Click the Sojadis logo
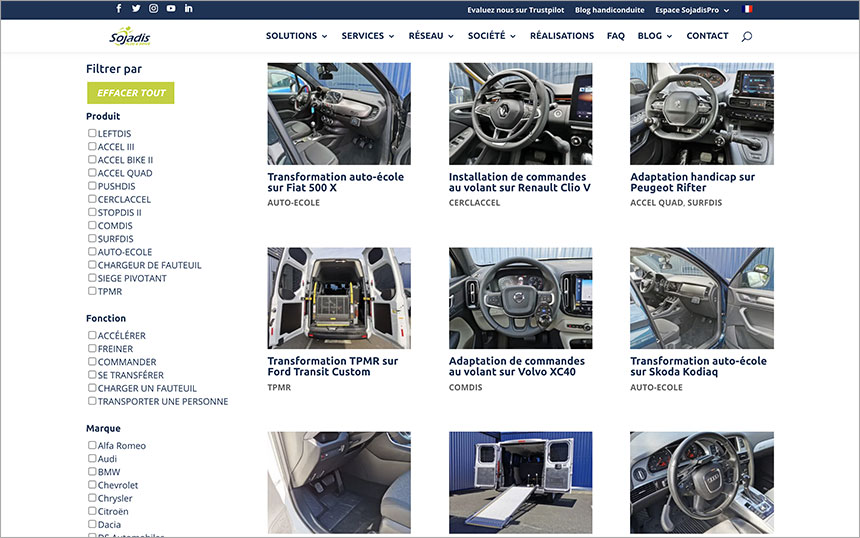This screenshot has width=860, height=538. click(130, 37)
